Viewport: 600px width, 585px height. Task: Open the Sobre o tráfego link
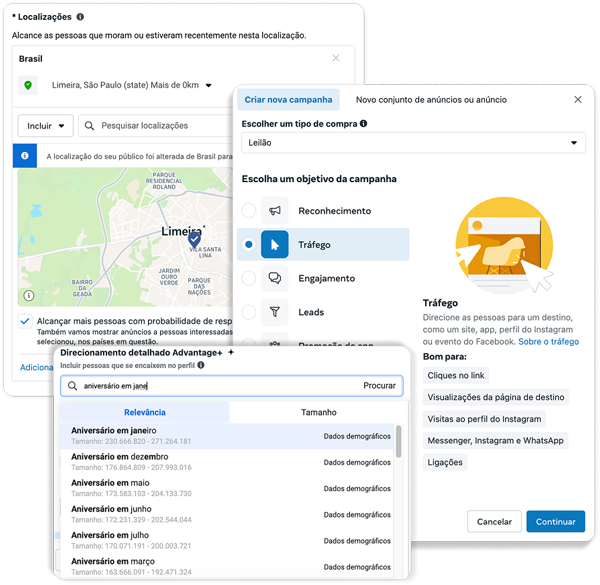click(549, 342)
